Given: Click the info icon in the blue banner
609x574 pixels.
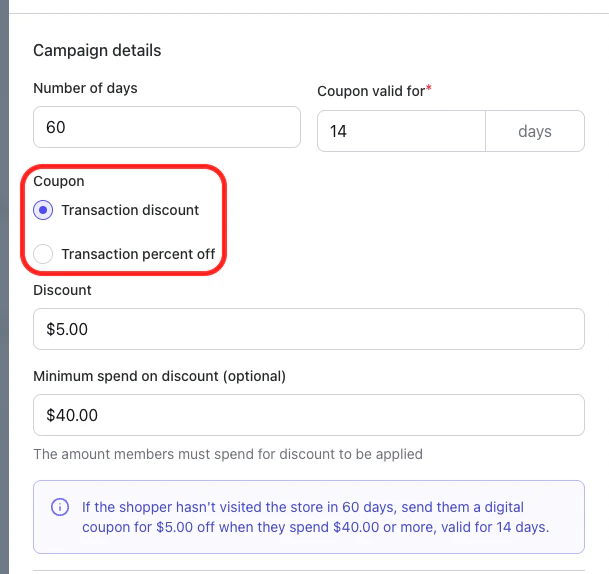Looking at the screenshot, I should point(59,508).
